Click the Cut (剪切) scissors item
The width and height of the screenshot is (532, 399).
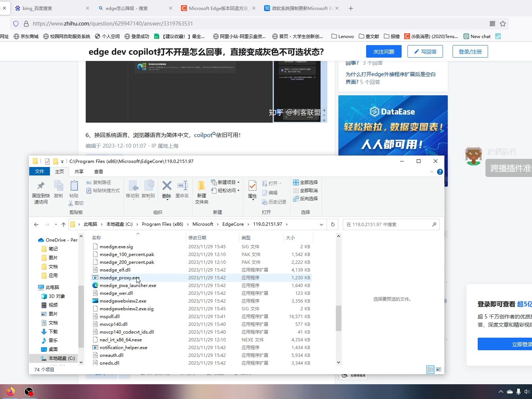(x=76, y=203)
